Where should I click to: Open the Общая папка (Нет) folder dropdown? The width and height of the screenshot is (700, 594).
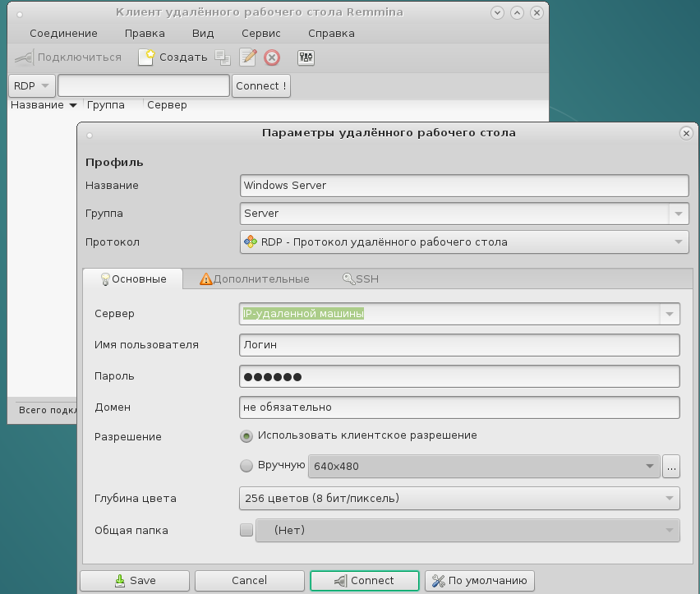tap(467, 530)
